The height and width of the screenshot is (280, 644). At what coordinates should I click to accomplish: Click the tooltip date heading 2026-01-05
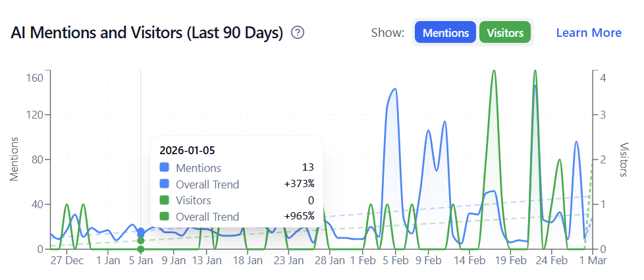[x=187, y=150]
